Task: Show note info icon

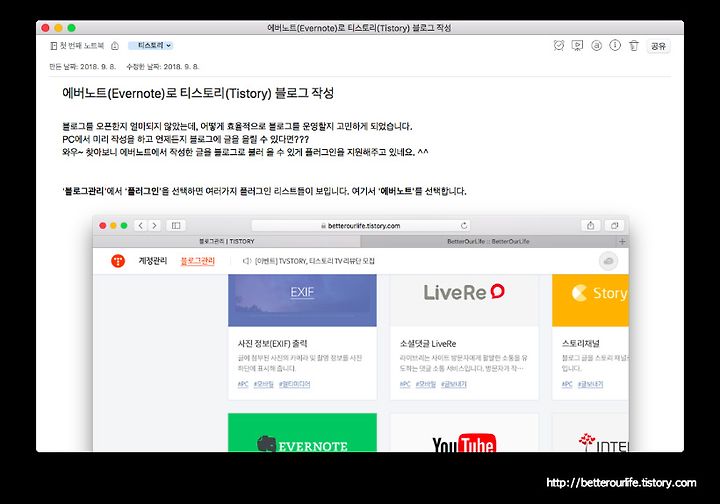Action: [615, 45]
